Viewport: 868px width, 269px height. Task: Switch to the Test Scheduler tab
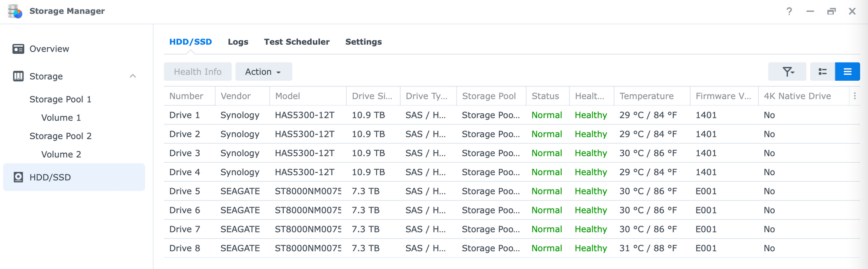click(296, 42)
